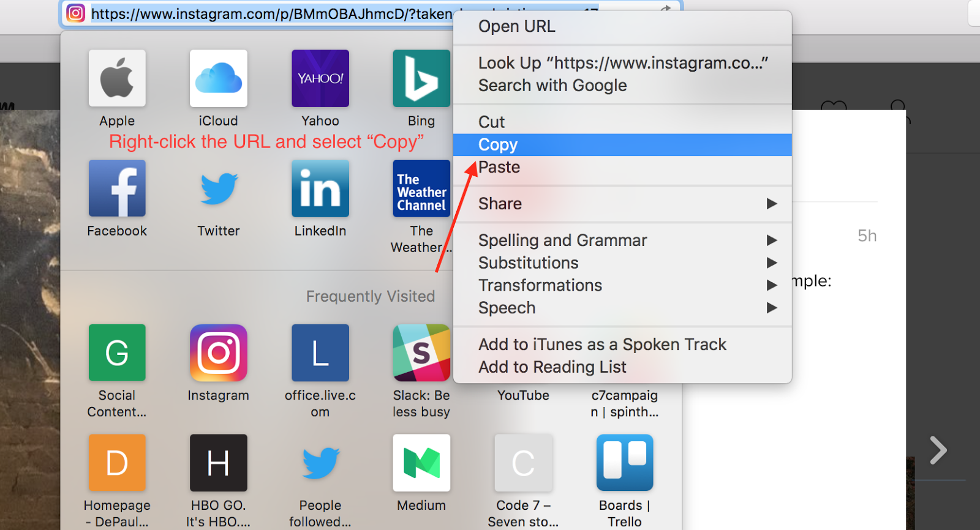Open the HBO GO tile
Screen dimensions: 980x530
(219, 463)
